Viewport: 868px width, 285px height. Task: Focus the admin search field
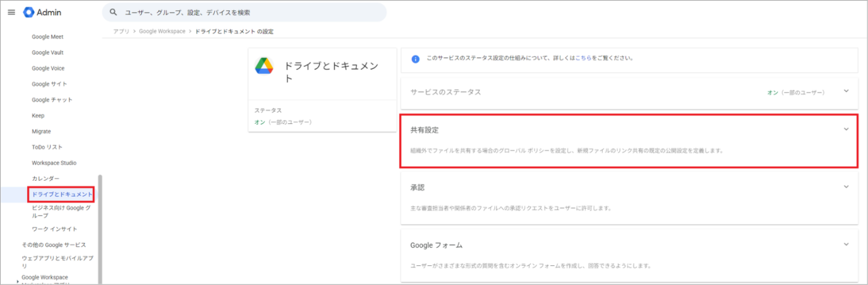click(244, 12)
